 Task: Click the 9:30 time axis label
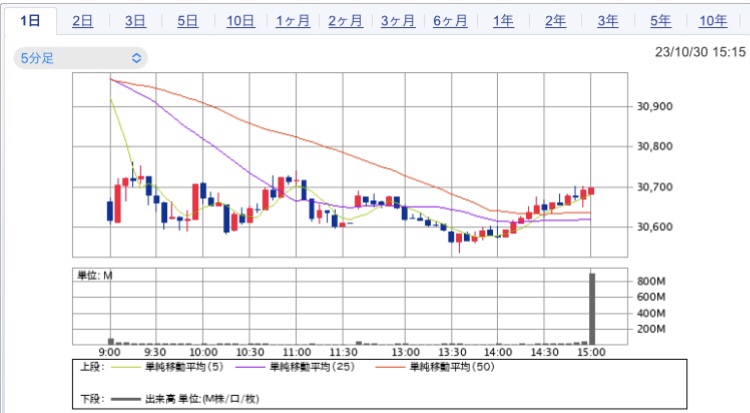tap(155, 353)
